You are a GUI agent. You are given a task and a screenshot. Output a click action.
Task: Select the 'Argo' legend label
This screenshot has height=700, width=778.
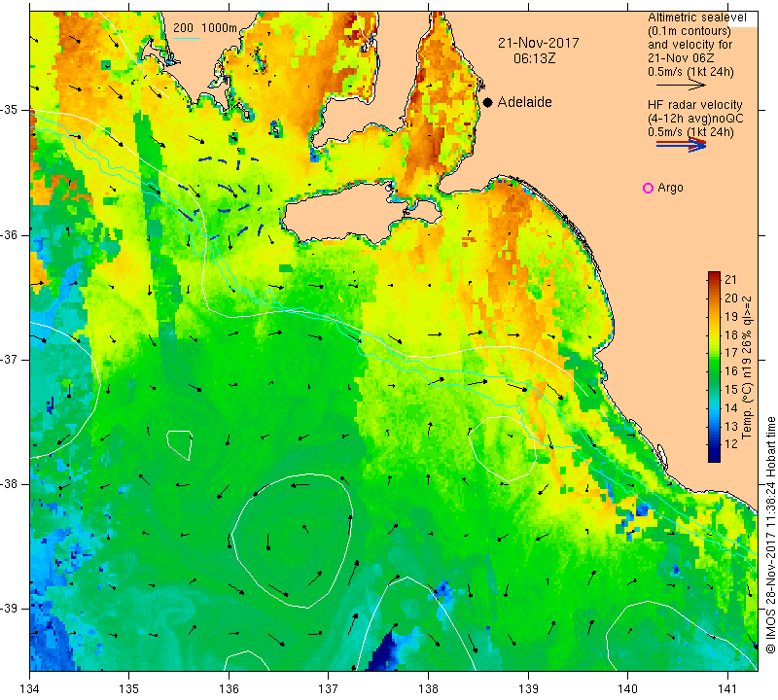click(x=670, y=188)
